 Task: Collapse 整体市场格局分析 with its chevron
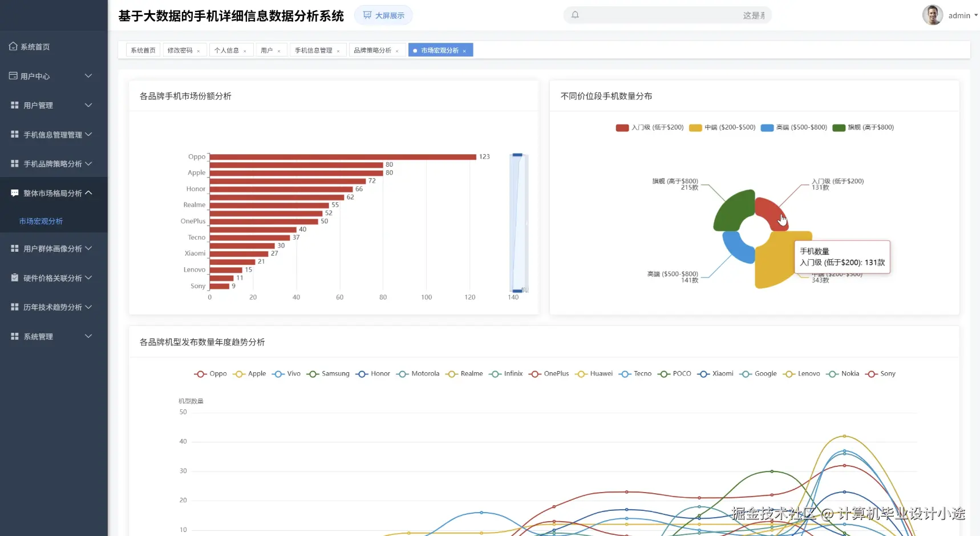[88, 193]
